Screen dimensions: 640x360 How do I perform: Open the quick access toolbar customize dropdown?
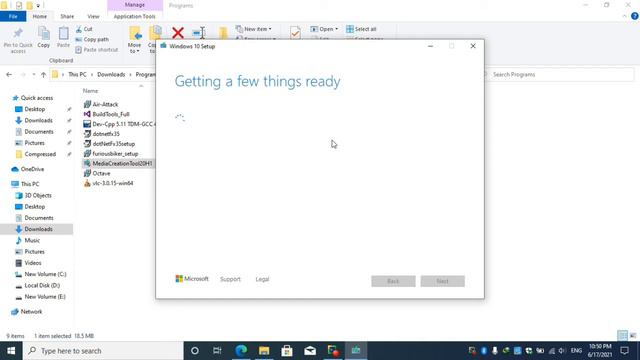pyautogui.click(x=38, y=6)
